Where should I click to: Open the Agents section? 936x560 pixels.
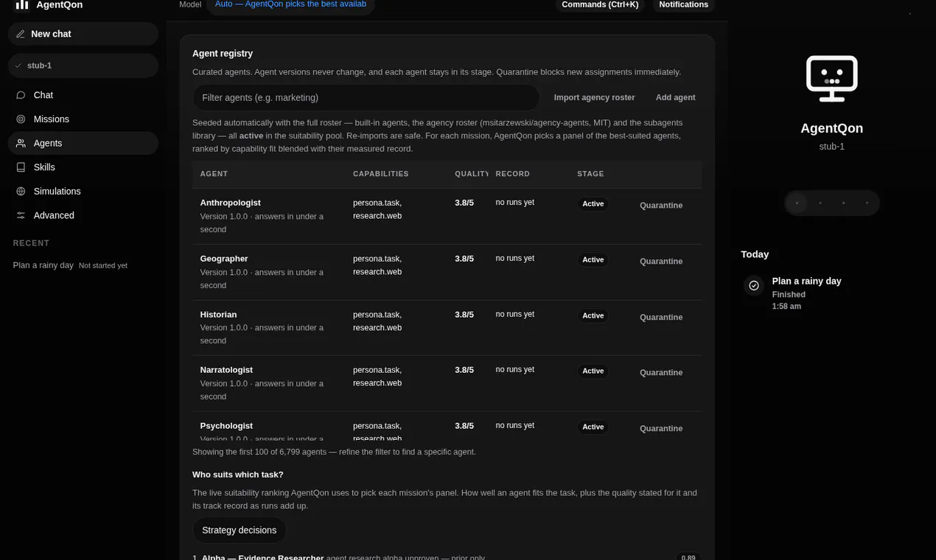83,143
